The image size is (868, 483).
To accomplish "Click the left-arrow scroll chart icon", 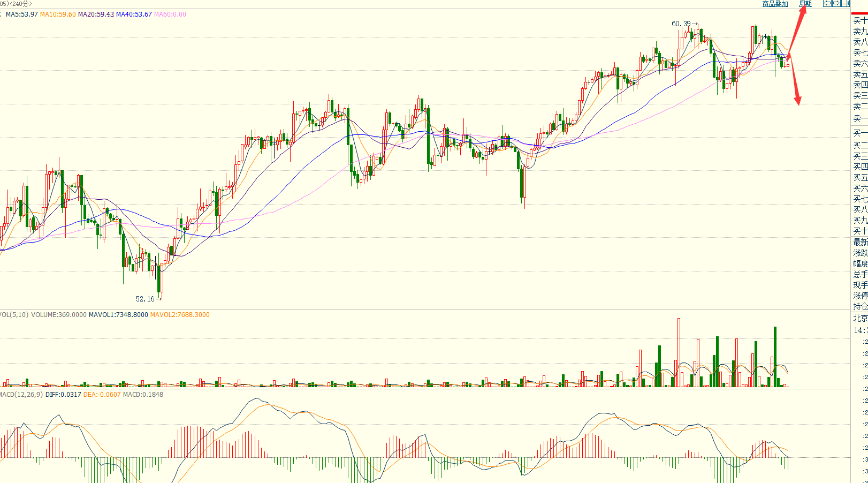I will (827, 4).
